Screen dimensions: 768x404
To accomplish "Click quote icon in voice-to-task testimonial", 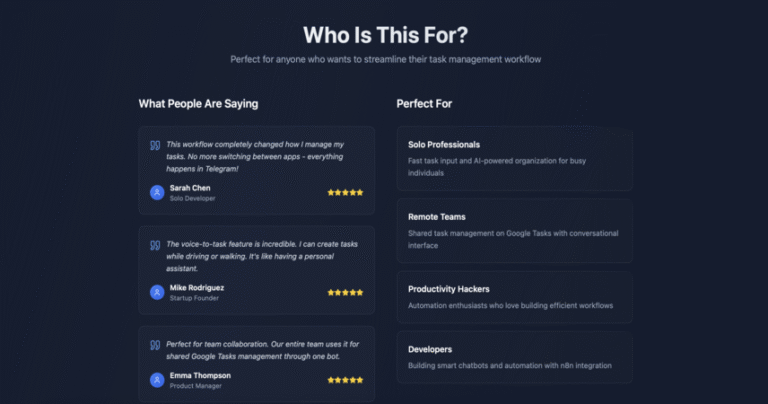I will [x=155, y=245].
